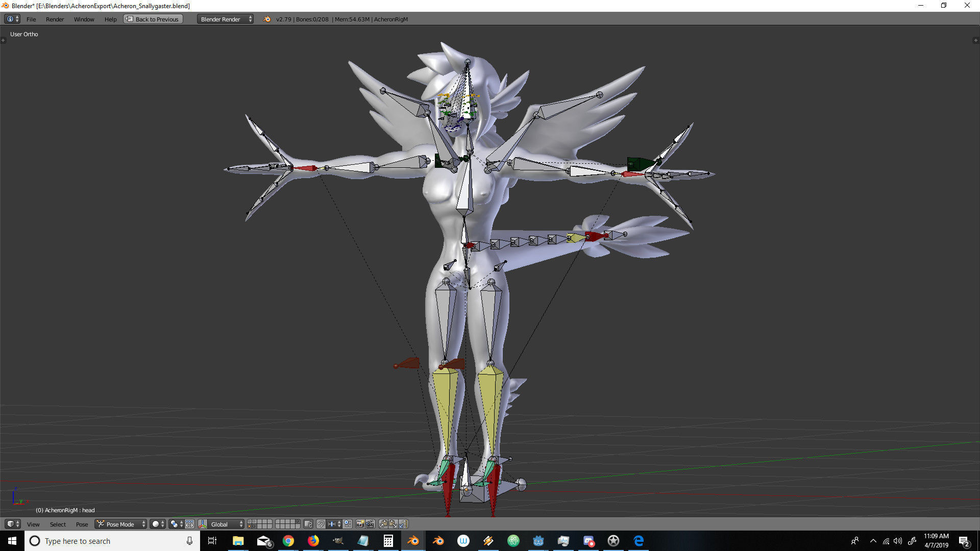Click the paste flipped pose icon
The height and width of the screenshot is (551, 980).
403,524
